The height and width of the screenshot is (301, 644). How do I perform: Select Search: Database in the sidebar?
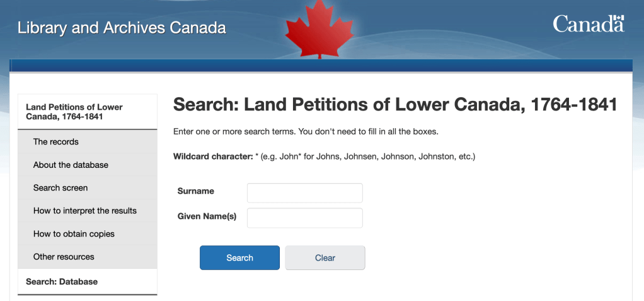pyautogui.click(x=62, y=281)
